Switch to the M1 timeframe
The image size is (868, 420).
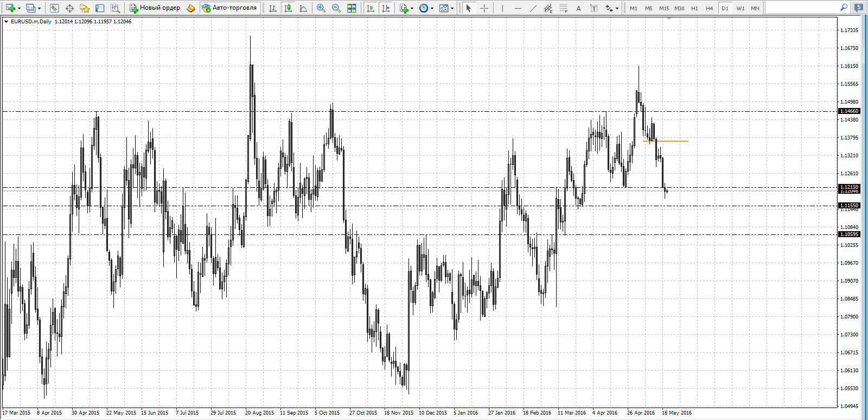tap(634, 8)
